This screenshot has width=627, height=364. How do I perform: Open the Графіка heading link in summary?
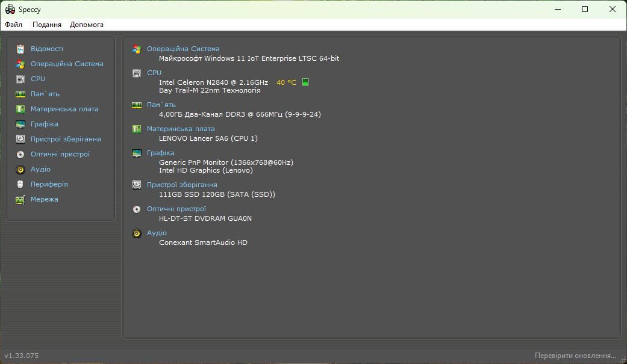click(160, 153)
